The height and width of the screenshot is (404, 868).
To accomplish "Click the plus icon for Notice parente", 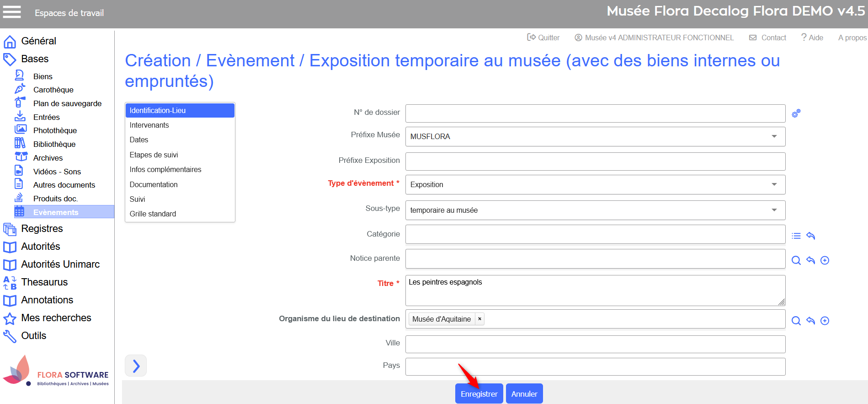I will (x=825, y=260).
